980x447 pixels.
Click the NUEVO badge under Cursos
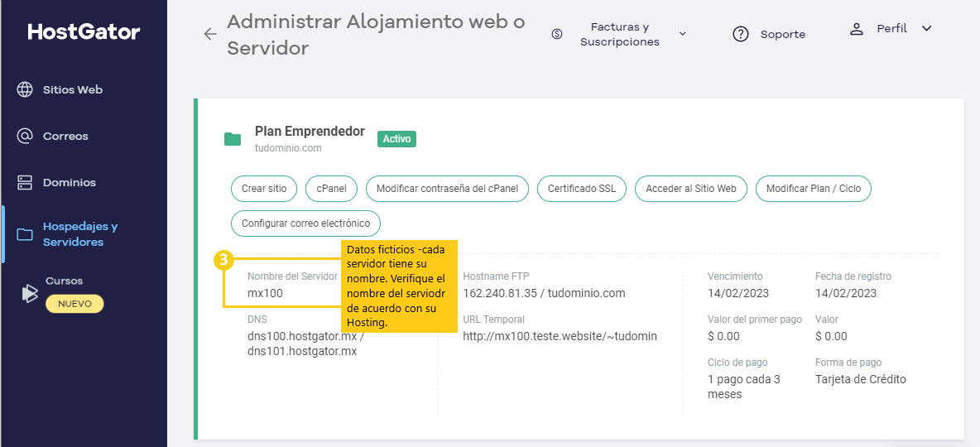(74, 304)
